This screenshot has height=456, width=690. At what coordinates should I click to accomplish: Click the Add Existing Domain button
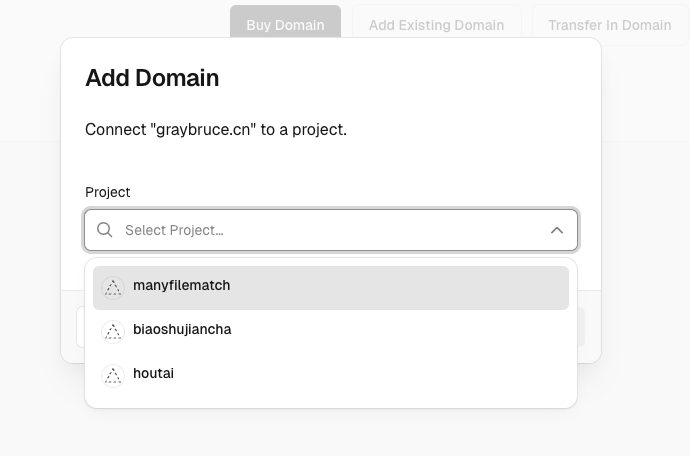[436, 25]
